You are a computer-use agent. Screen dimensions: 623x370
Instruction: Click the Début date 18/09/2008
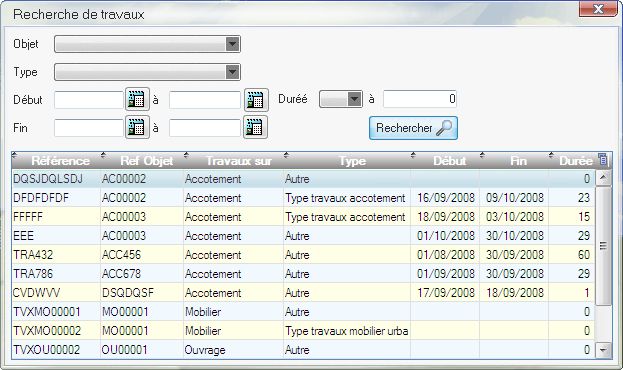coord(446,217)
